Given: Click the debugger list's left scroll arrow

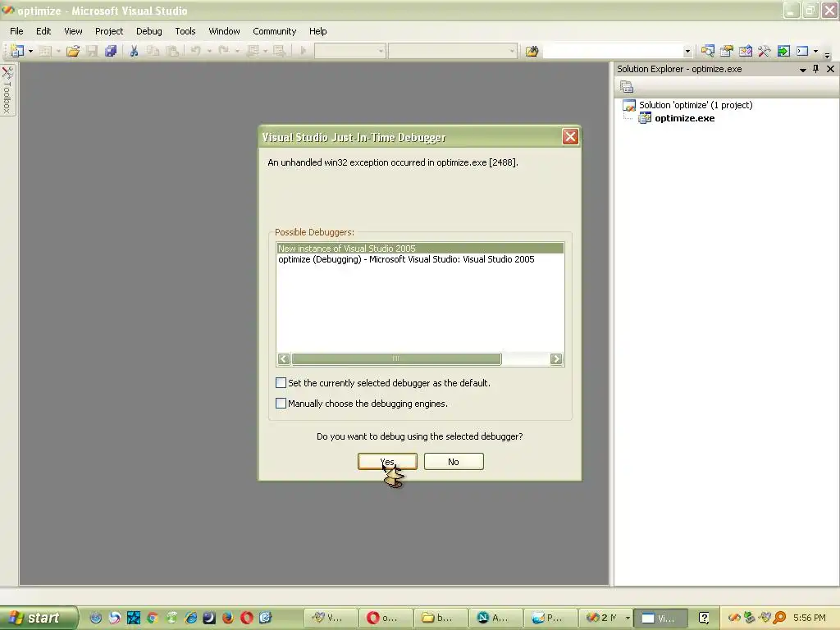Looking at the screenshot, I should point(284,359).
